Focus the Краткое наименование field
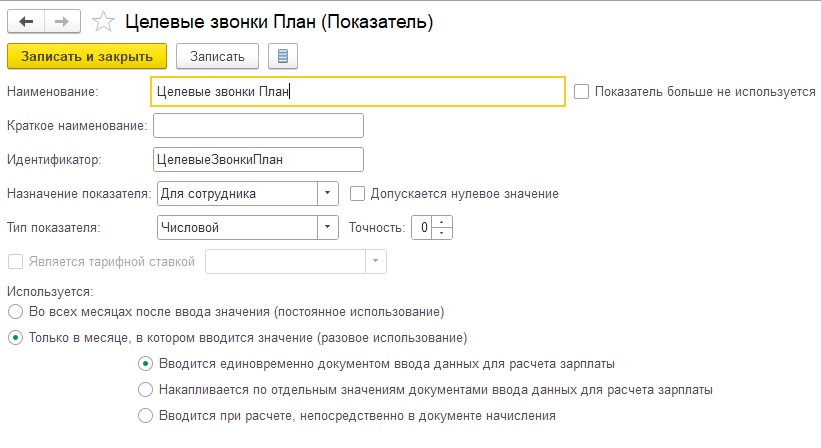The image size is (821, 448). 257,125
